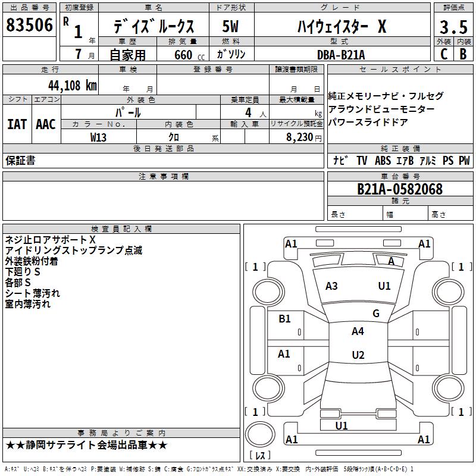Select the TV equipment label

click(x=362, y=160)
